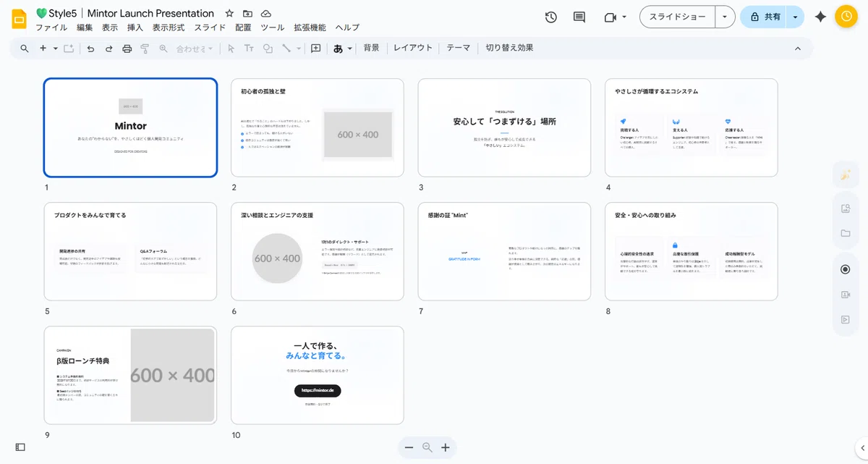Image resolution: width=868 pixels, height=464 pixels.
Task: Reset grid zoom with center magnifier
Action: 427,447
